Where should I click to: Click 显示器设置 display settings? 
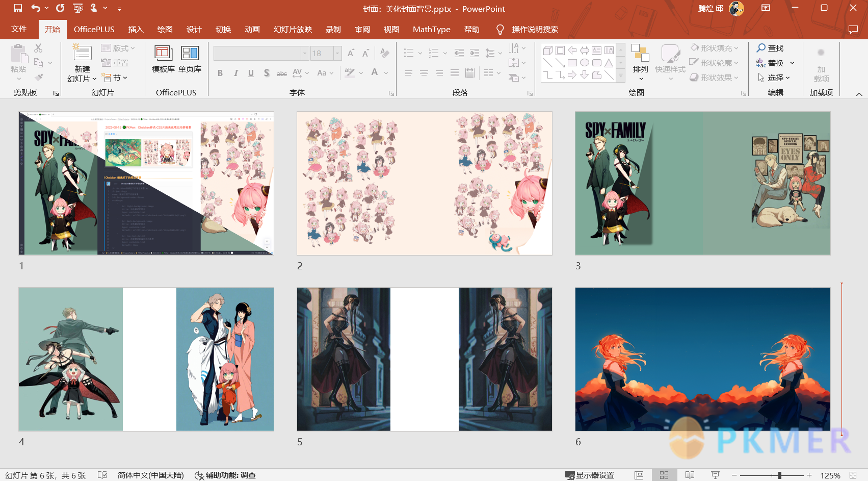(x=590, y=475)
